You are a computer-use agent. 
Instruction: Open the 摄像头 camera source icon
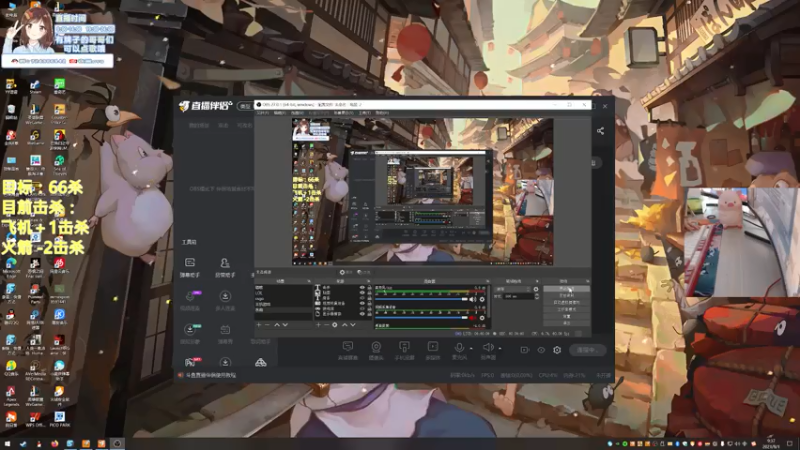(x=376, y=349)
